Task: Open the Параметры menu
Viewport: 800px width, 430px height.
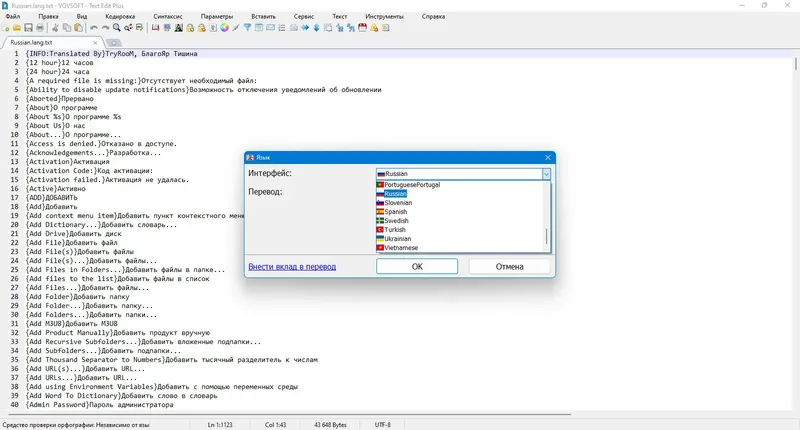Action: point(217,16)
